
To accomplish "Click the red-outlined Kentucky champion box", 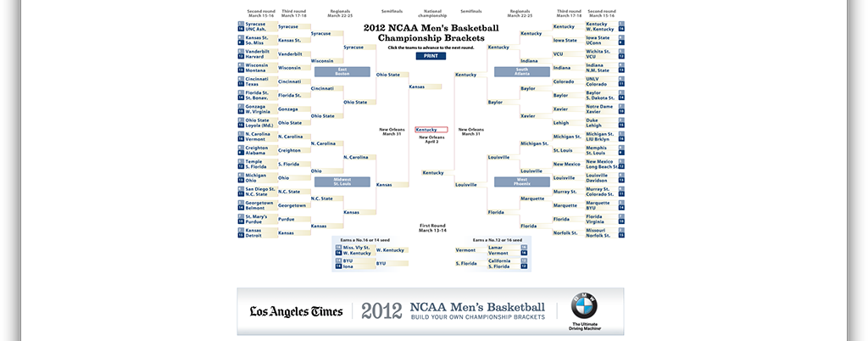I will pos(431,130).
